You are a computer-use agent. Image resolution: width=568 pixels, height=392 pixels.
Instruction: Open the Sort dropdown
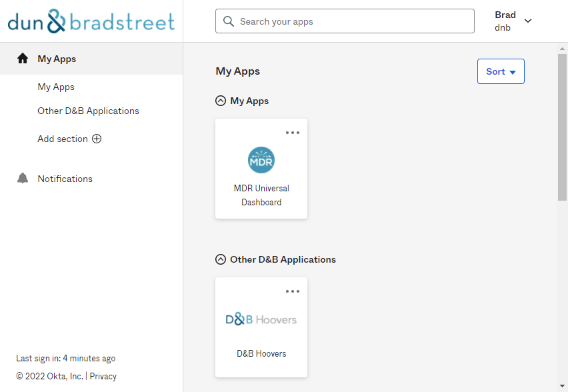pos(501,71)
